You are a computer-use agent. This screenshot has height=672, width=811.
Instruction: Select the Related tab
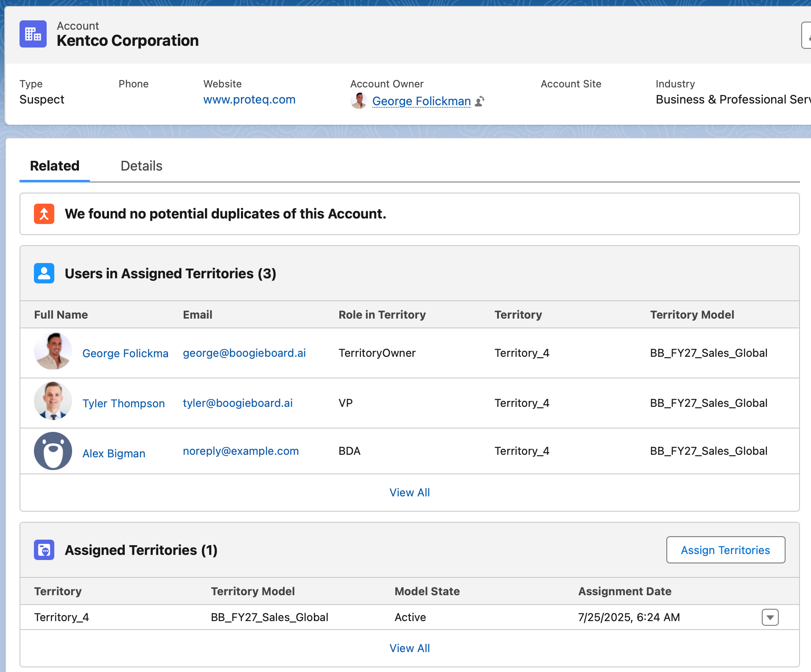(54, 166)
